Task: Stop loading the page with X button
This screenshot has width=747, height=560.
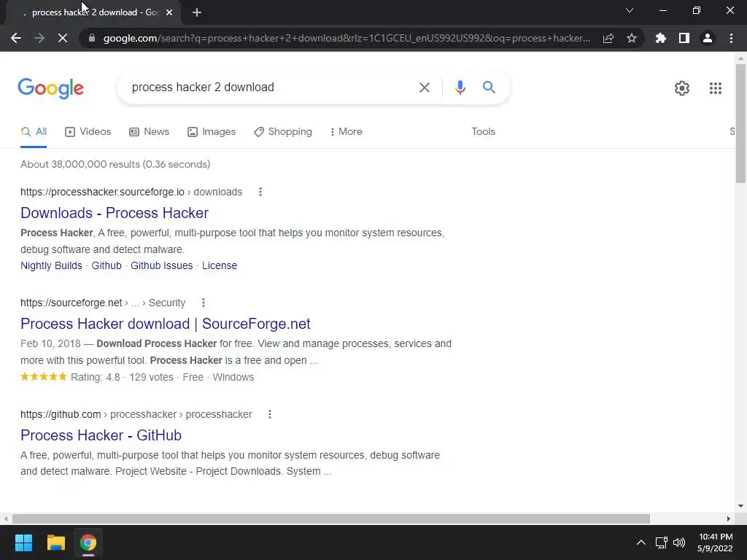Action: (63, 38)
